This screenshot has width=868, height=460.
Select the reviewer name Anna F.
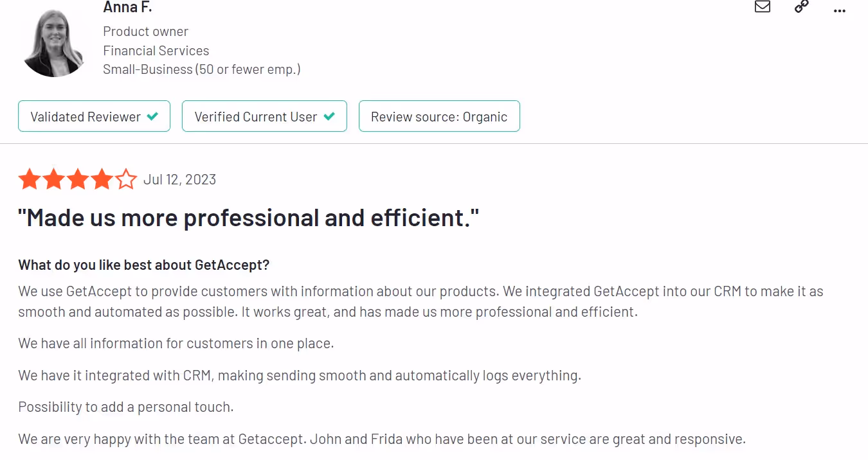pyautogui.click(x=127, y=7)
